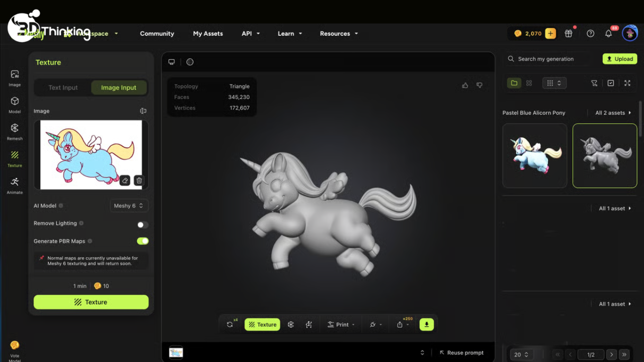Click the assets panel vertical scrollbar
The width and height of the screenshot is (644, 362).
640,119
